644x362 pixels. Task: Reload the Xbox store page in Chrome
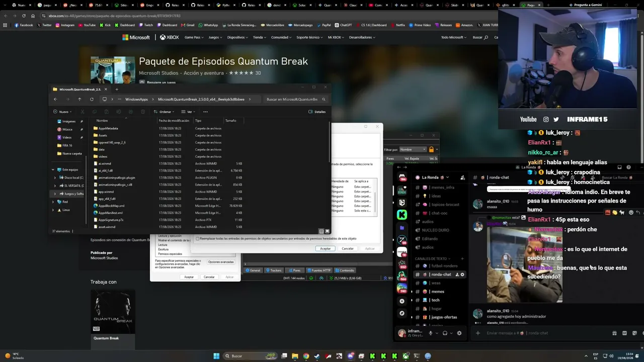tap(23, 16)
